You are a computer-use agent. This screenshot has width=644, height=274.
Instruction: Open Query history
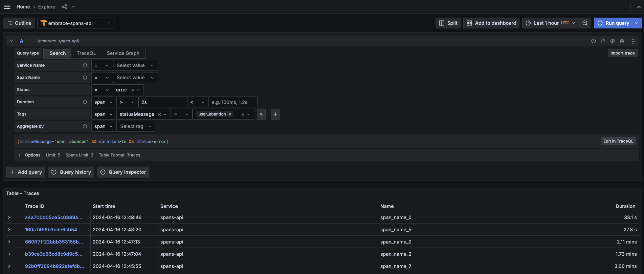pyautogui.click(x=71, y=172)
